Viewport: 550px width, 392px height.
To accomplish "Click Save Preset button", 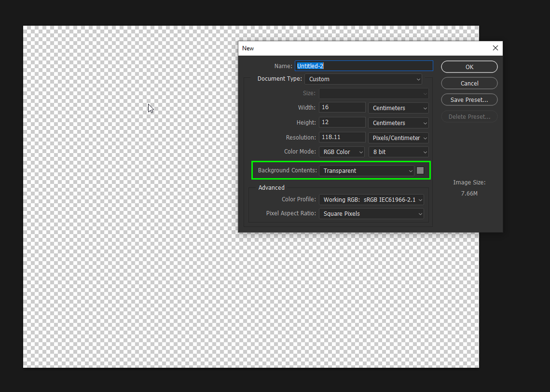I will (469, 100).
